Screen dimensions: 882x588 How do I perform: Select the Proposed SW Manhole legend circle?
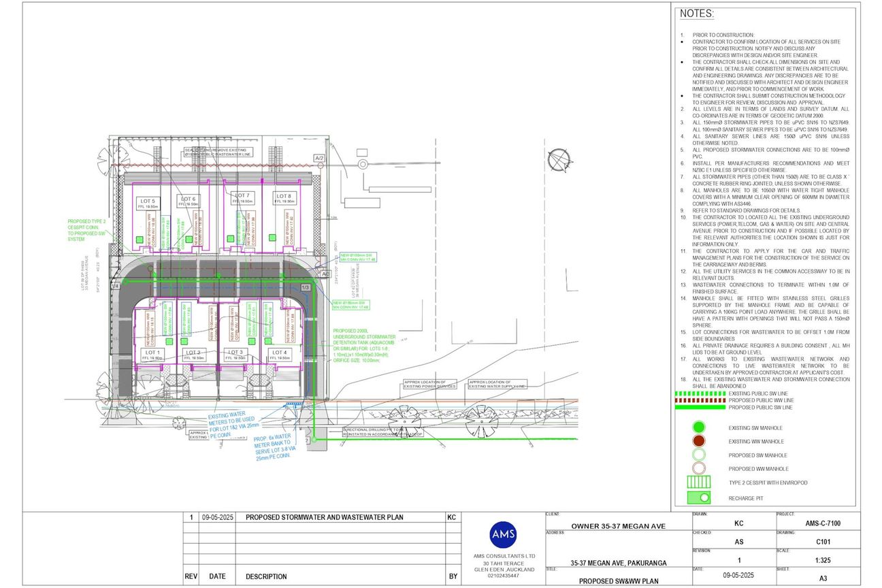(698, 455)
